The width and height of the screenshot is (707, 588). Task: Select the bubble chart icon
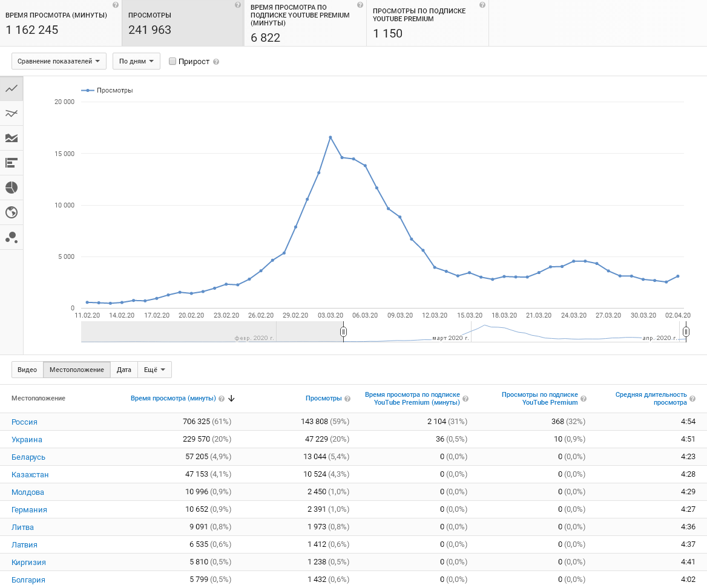12,237
